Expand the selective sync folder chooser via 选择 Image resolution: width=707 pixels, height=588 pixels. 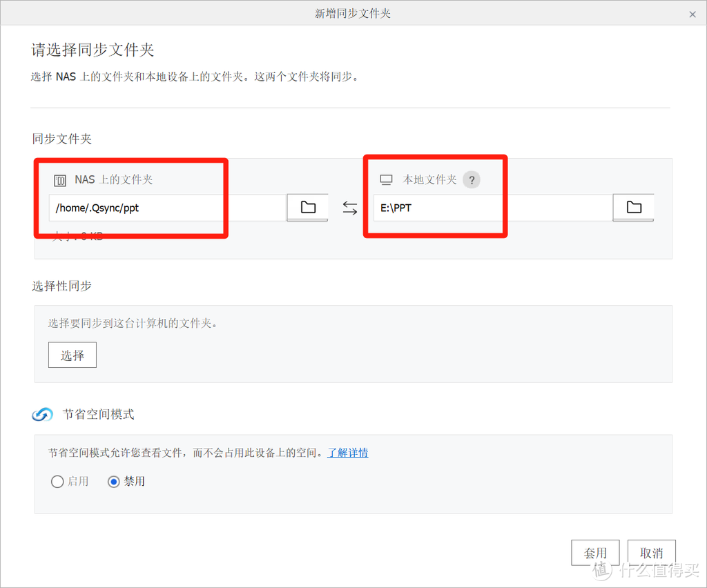click(x=72, y=355)
